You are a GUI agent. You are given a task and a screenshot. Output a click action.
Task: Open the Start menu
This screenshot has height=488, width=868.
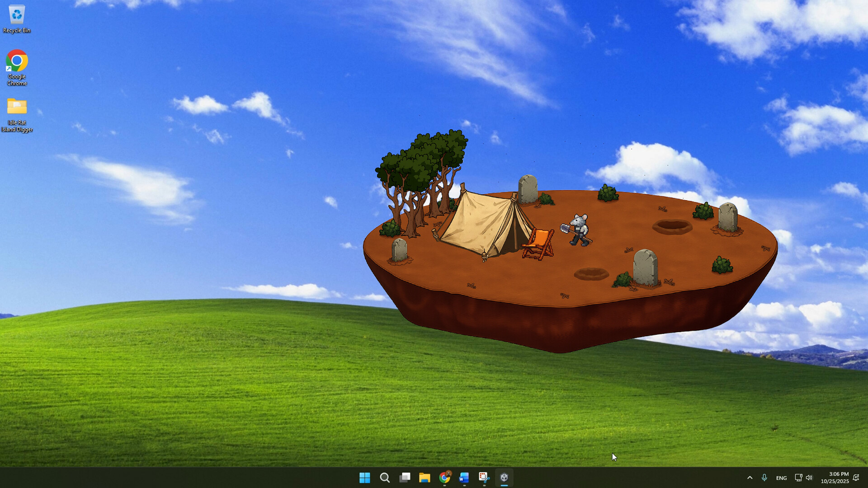[365, 478]
